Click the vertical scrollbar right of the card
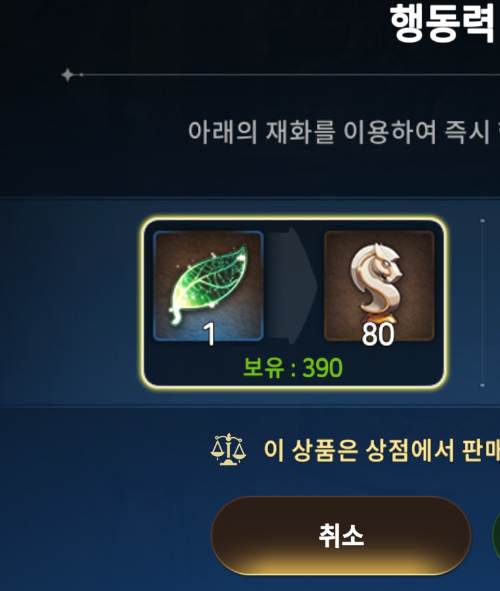 point(483,303)
